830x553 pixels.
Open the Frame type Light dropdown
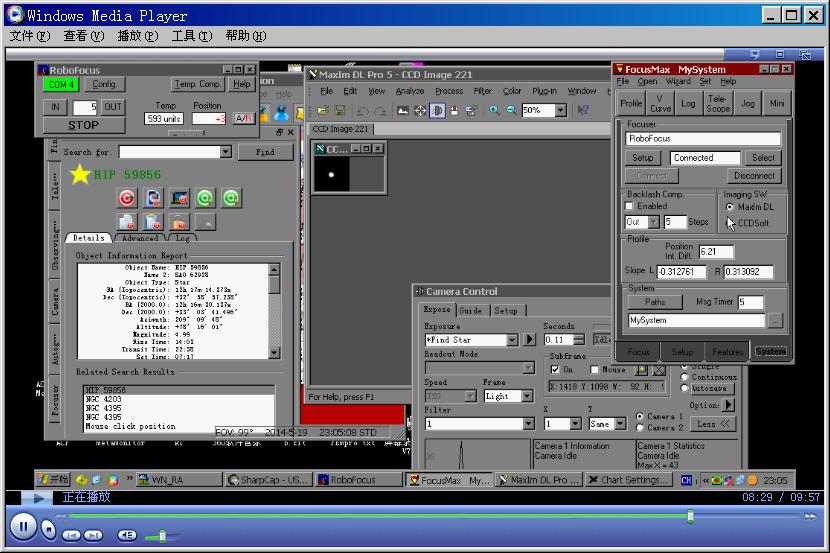pyautogui.click(x=527, y=396)
